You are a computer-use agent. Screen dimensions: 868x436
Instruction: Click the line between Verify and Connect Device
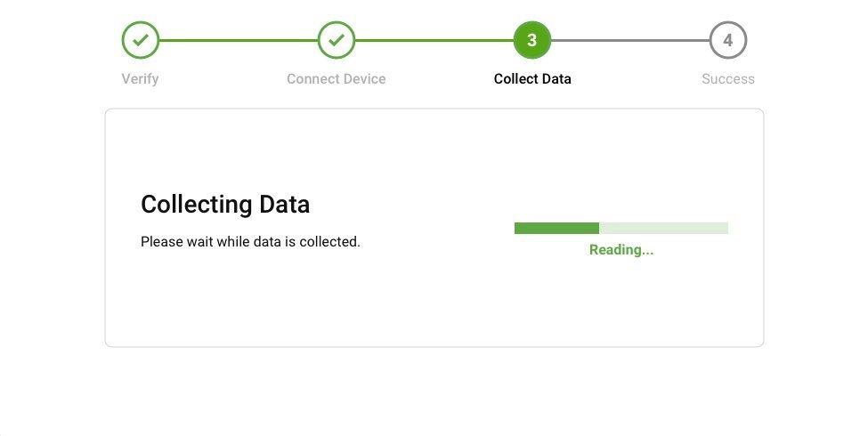(x=239, y=40)
